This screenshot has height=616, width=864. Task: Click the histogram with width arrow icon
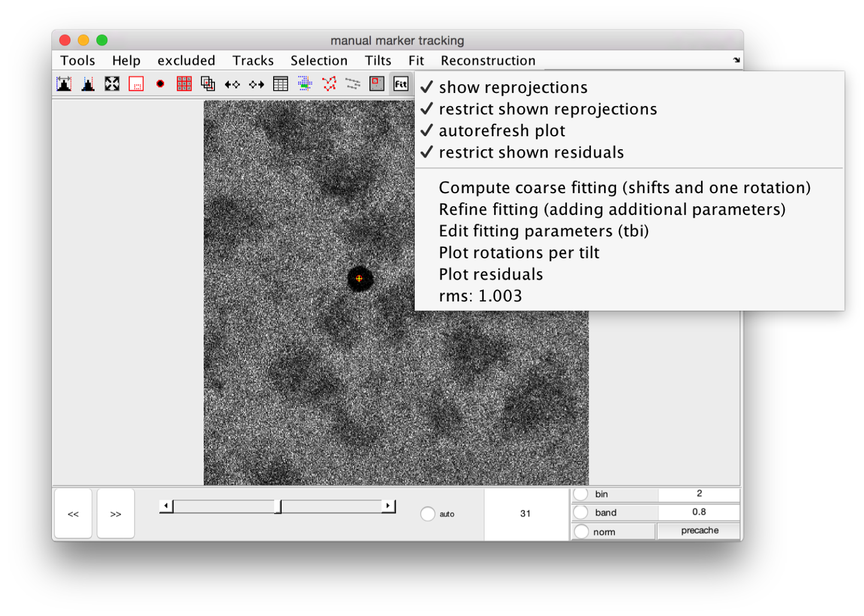[64, 84]
